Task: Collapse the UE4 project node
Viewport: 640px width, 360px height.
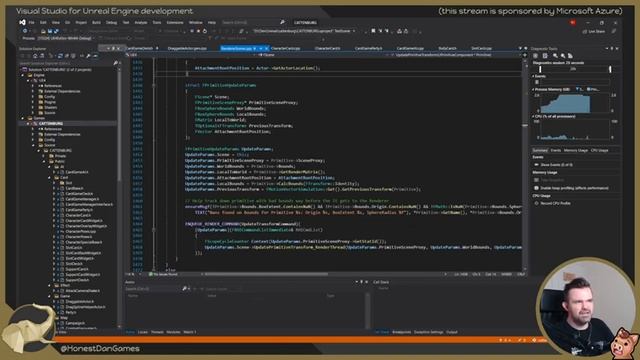Action: 29,80
